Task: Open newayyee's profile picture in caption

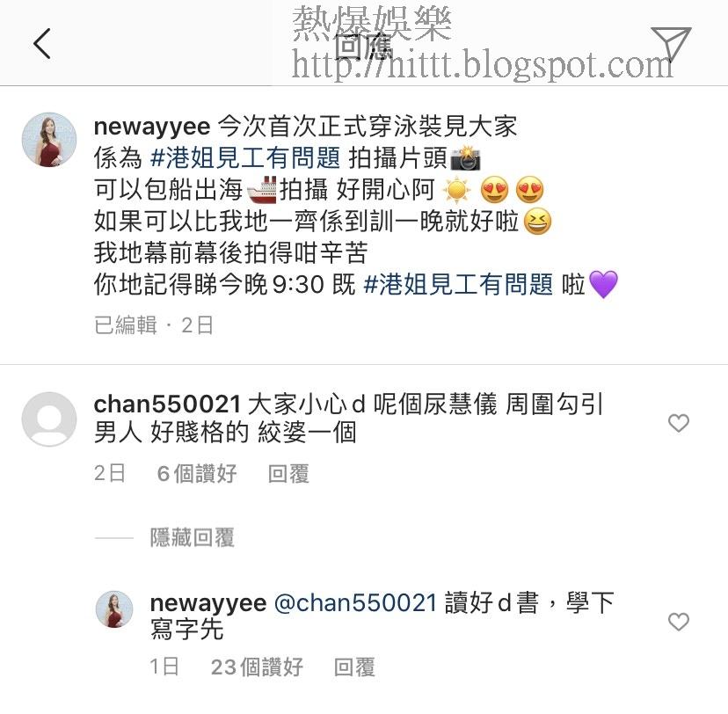Action: [x=49, y=139]
